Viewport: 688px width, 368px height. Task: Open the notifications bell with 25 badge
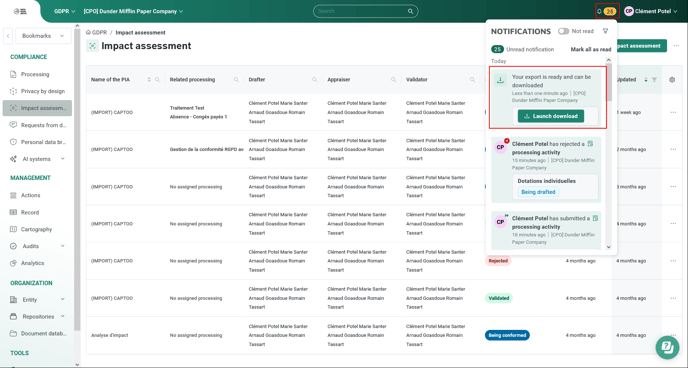(607, 11)
